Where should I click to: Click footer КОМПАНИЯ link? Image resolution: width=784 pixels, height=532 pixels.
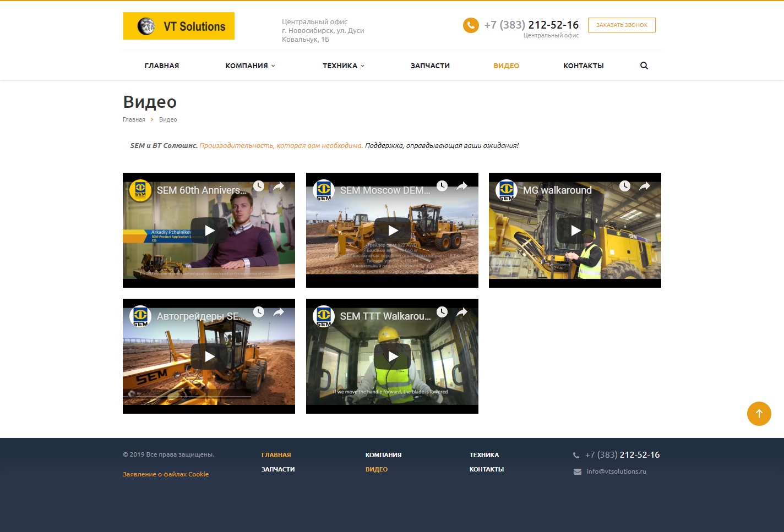(x=384, y=455)
